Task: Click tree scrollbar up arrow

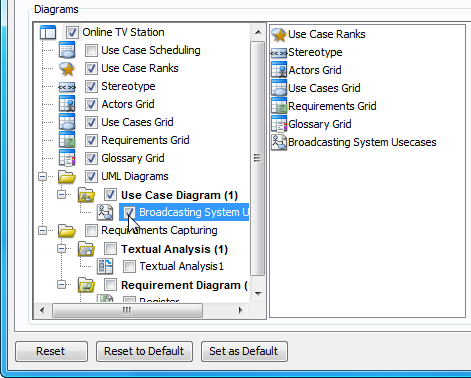Action: [258, 32]
